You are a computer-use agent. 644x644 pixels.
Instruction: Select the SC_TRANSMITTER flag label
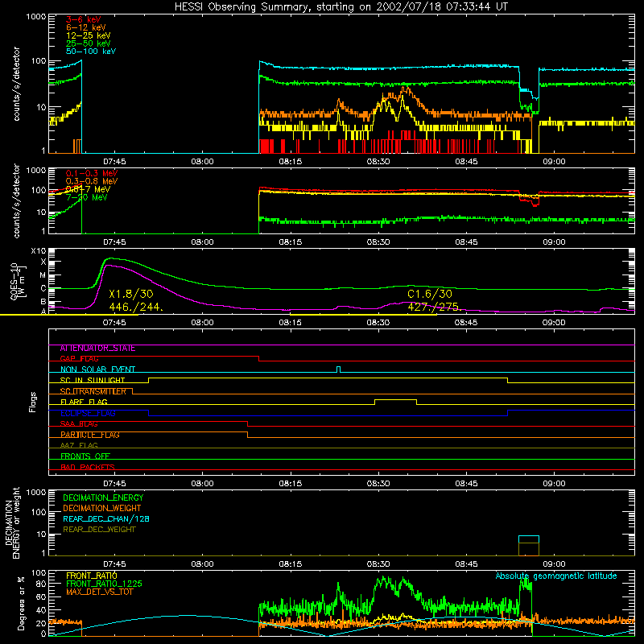[x=93, y=391]
